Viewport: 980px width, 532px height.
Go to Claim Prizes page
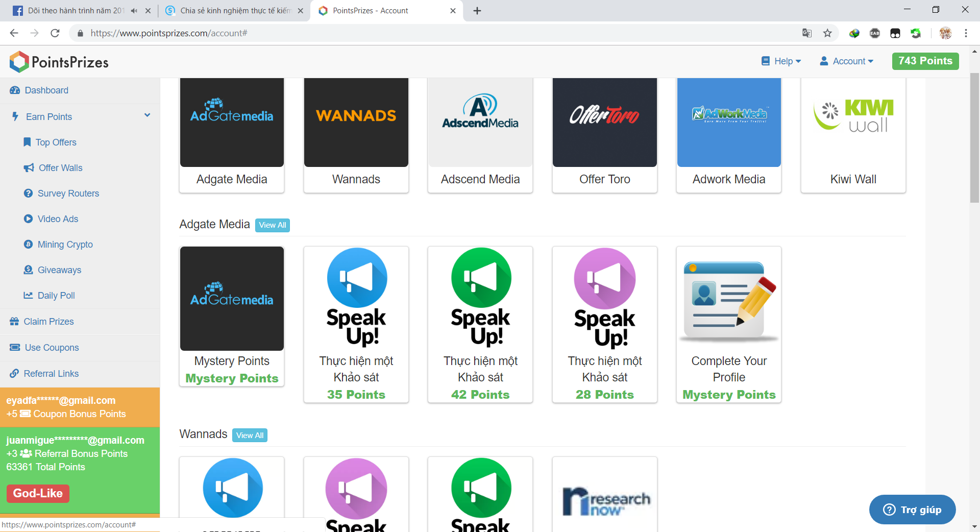pos(48,322)
